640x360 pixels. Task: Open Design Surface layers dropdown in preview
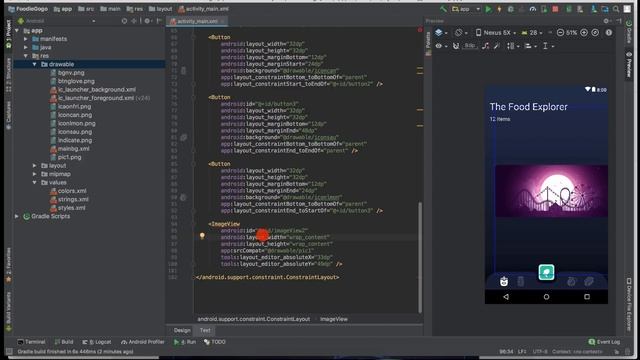[x=441, y=33]
